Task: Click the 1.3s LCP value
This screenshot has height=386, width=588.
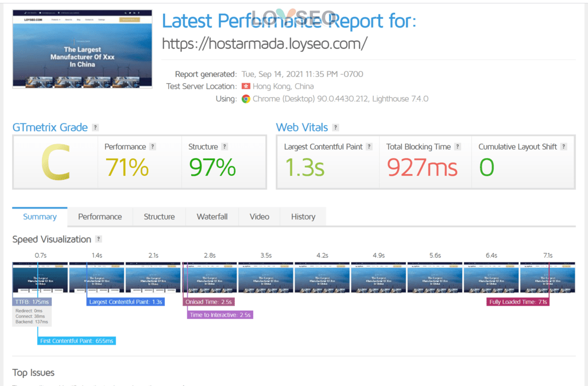Action: point(304,167)
